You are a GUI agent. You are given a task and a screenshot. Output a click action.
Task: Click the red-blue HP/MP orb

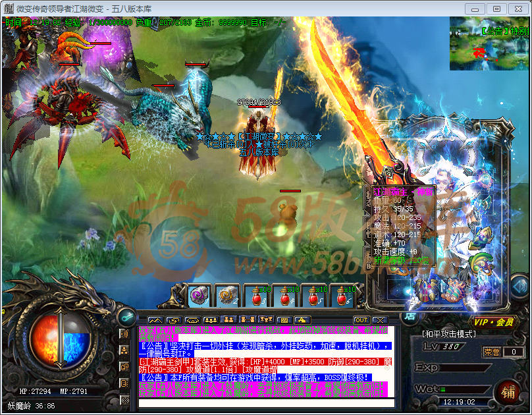click(x=61, y=339)
